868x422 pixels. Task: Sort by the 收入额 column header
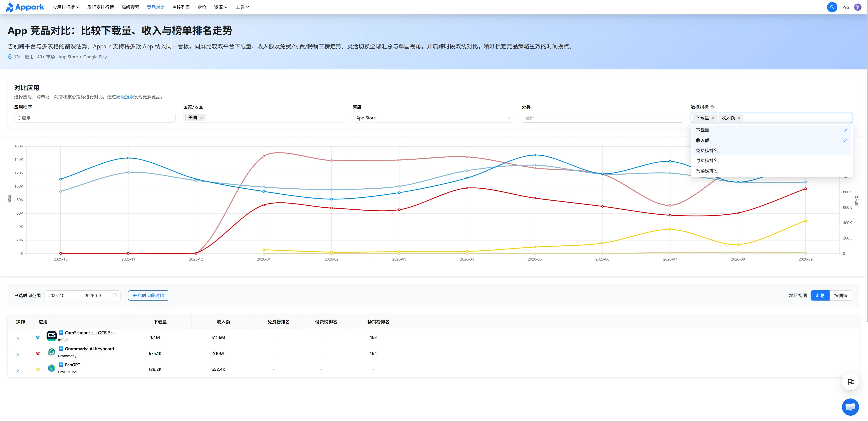point(223,322)
